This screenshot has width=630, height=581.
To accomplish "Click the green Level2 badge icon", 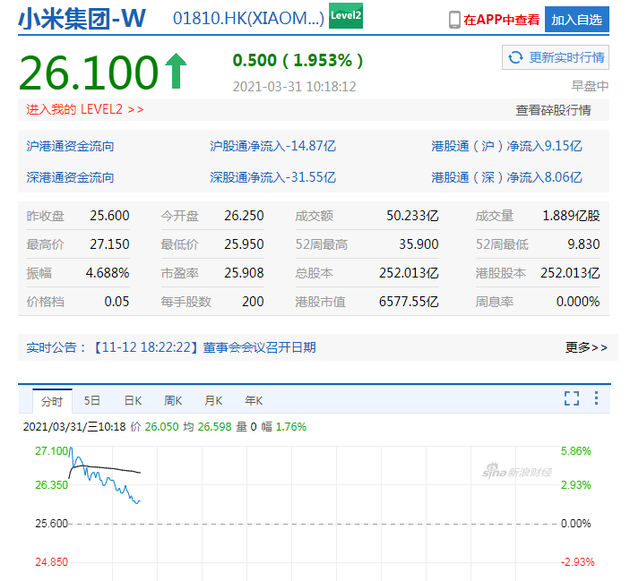I will tap(346, 16).
